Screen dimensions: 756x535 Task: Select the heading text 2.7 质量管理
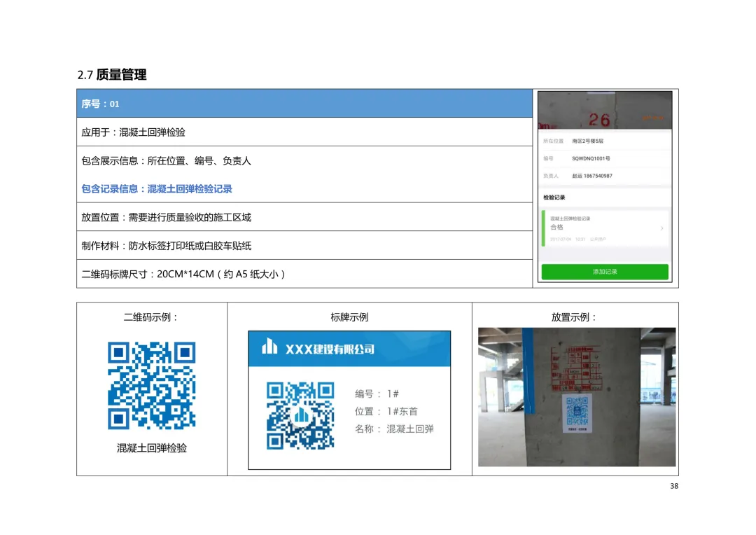[112, 75]
